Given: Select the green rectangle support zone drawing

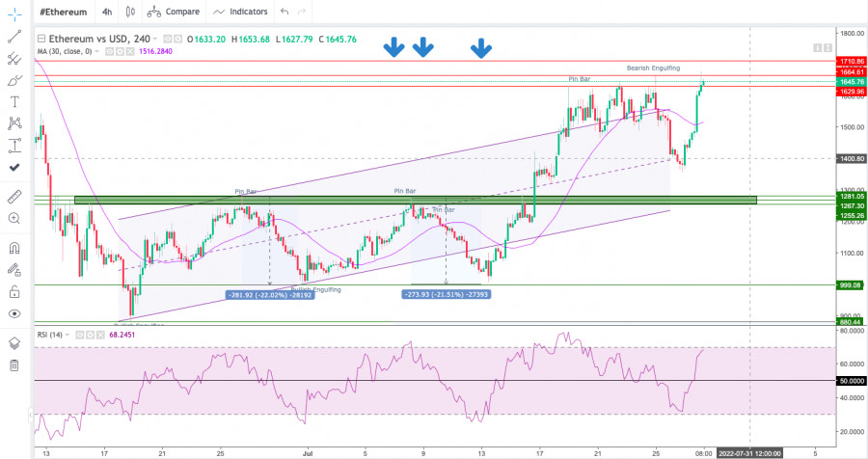Looking at the screenshot, I should [415, 200].
